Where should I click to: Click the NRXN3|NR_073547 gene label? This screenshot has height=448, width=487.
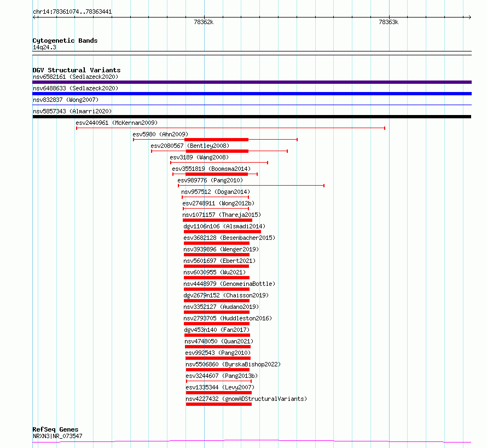click(x=57, y=436)
